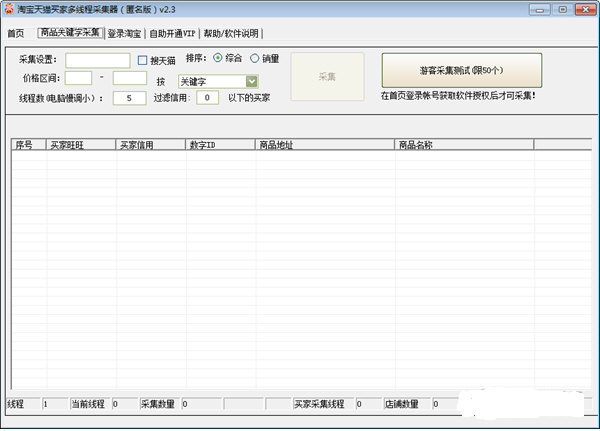Click the maximum 价格区间 input field
The width and height of the screenshot is (600, 431).
click(130, 78)
